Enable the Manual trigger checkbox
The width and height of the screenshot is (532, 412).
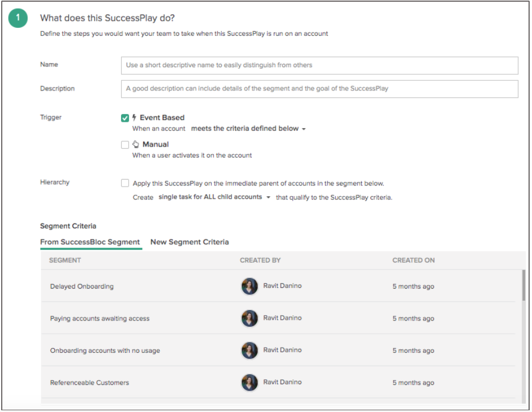[x=125, y=145]
